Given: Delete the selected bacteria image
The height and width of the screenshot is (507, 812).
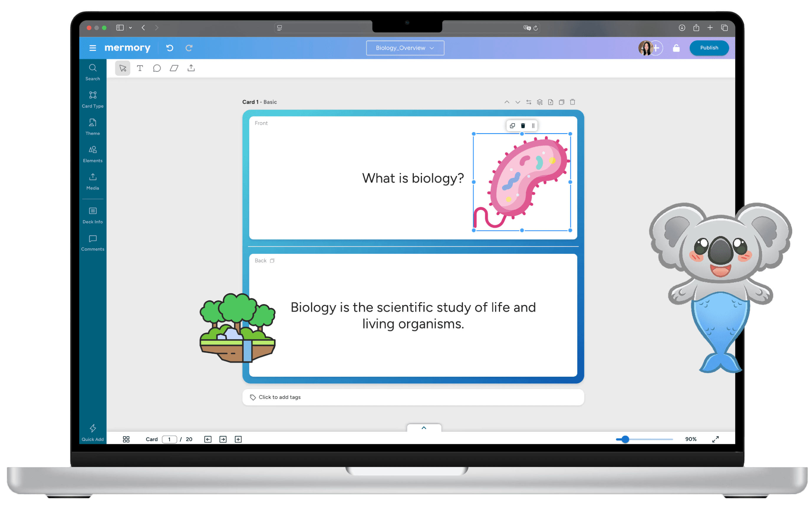Looking at the screenshot, I should 523,126.
